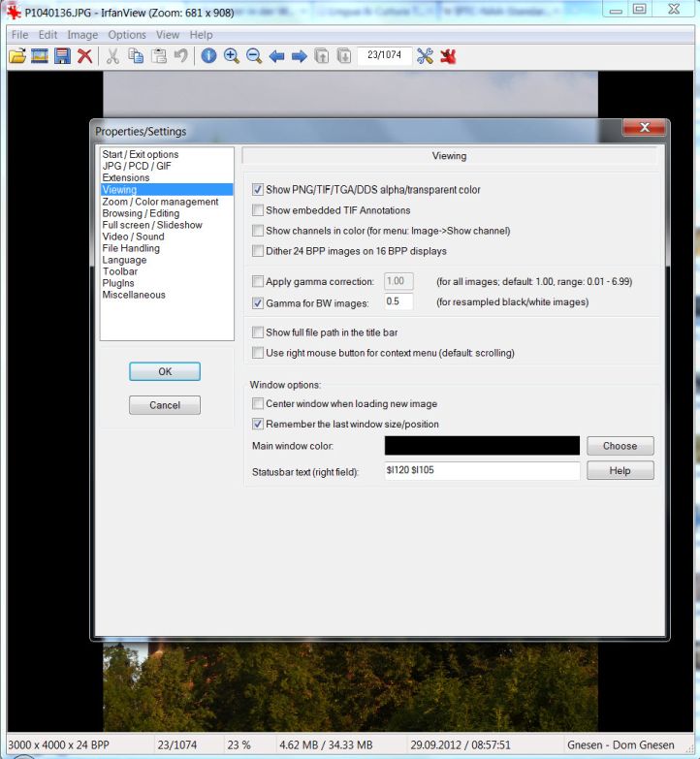Click the Gamma for BW value field
The width and height of the screenshot is (700, 759).
point(398,301)
